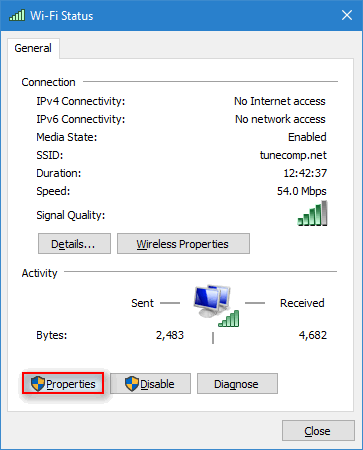Viewport: 363px width, 450px height.
Task: Click the Wi-Fi signal icon in title bar
Action: (x=17, y=15)
